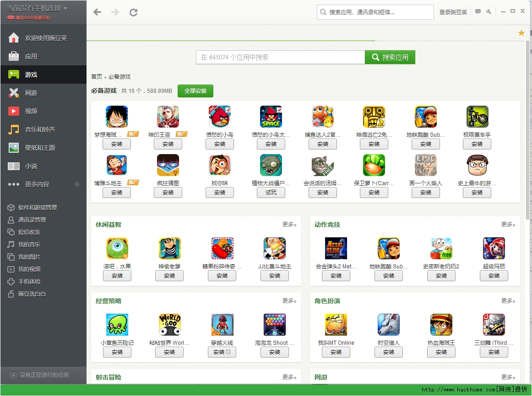532x396 pixels.
Task: Click the forward navigation arrow
Action: tap(115, 12)
